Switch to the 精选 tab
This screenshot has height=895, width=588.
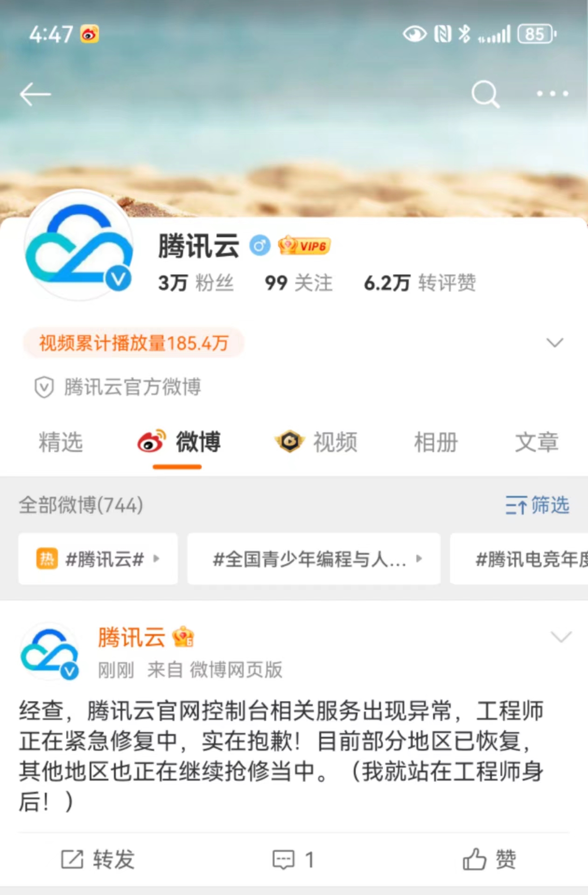pos(61,442)
